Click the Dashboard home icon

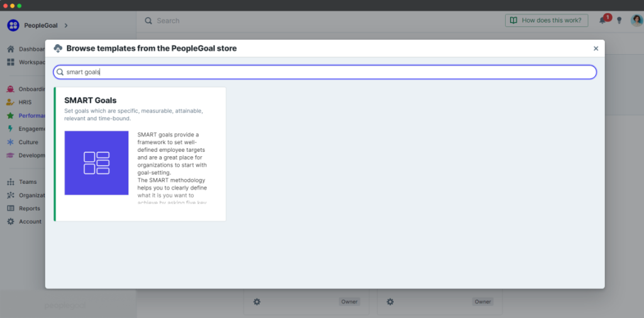pyautogui.click(x=11, y=49)
